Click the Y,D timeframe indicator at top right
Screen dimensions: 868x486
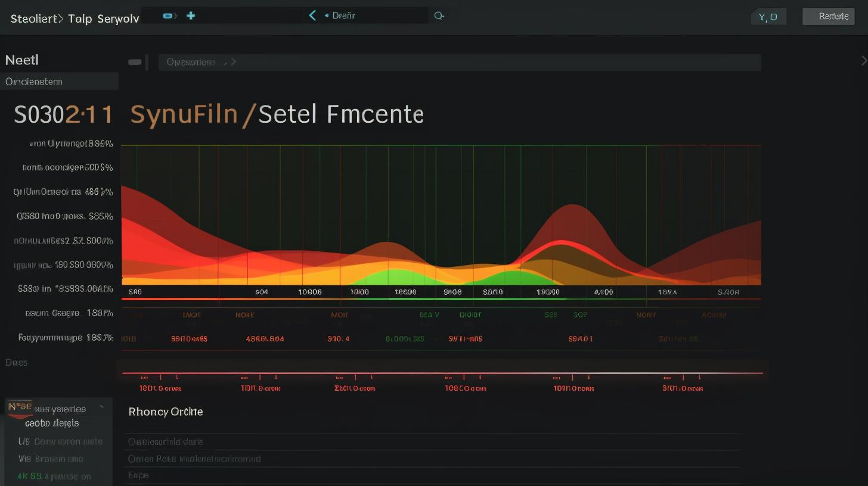768,16
